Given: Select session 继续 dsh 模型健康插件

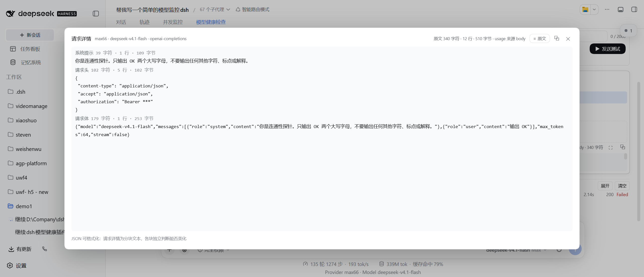Looking at the screenshot, I should click(40, 232).
